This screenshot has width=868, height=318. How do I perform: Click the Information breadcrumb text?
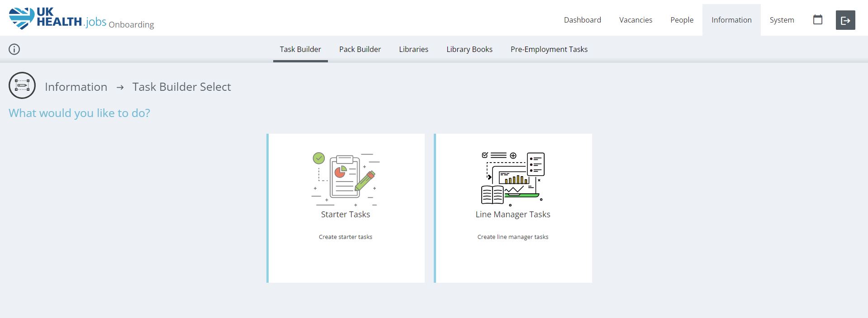76,87
